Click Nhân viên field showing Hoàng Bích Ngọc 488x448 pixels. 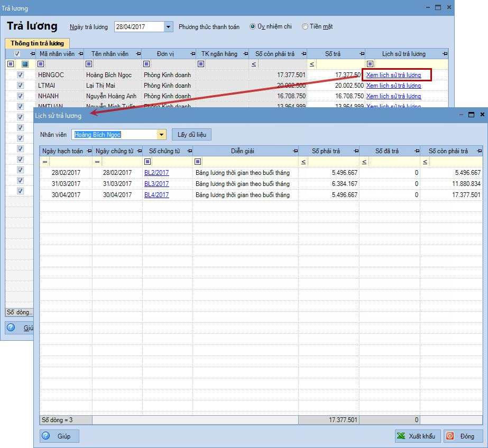(x=115, y=135)
